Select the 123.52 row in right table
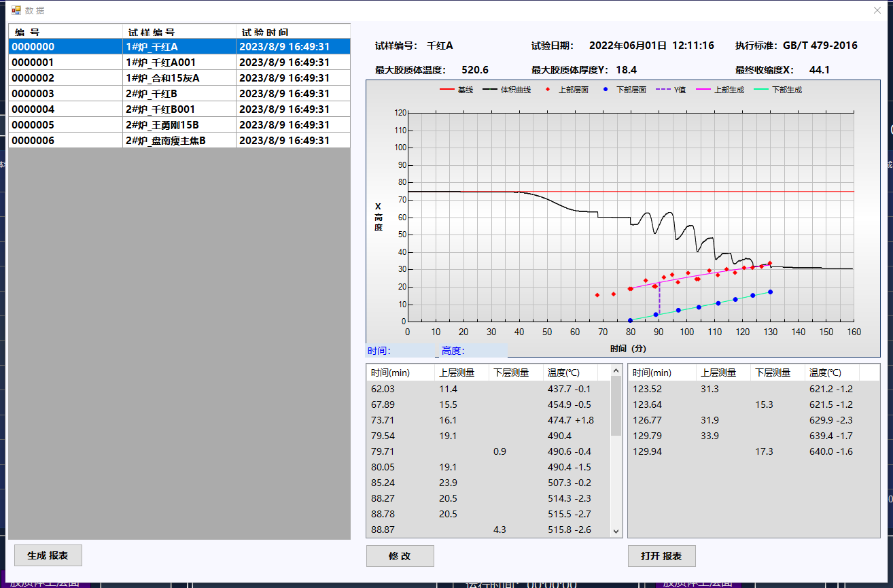Screen dimensions: 893x588 coord(754,389)
